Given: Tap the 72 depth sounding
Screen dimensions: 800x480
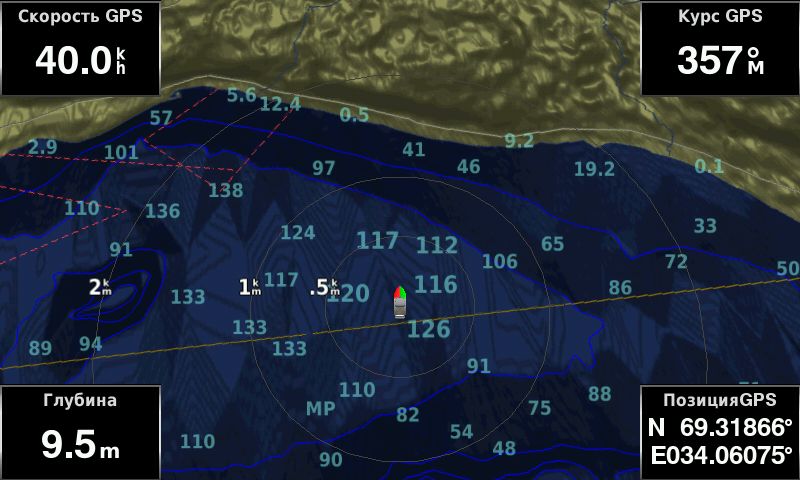Looking at the screenshot, I should (677, 262).
